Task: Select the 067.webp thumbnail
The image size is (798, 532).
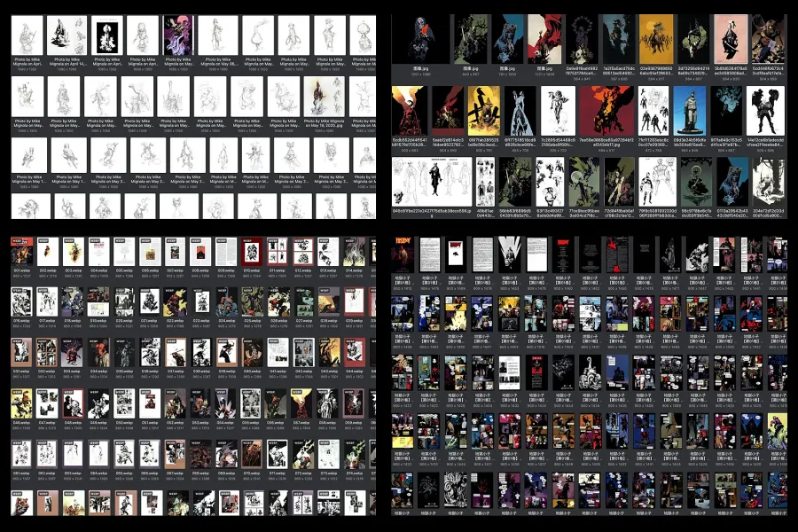Action: [175, 455]
